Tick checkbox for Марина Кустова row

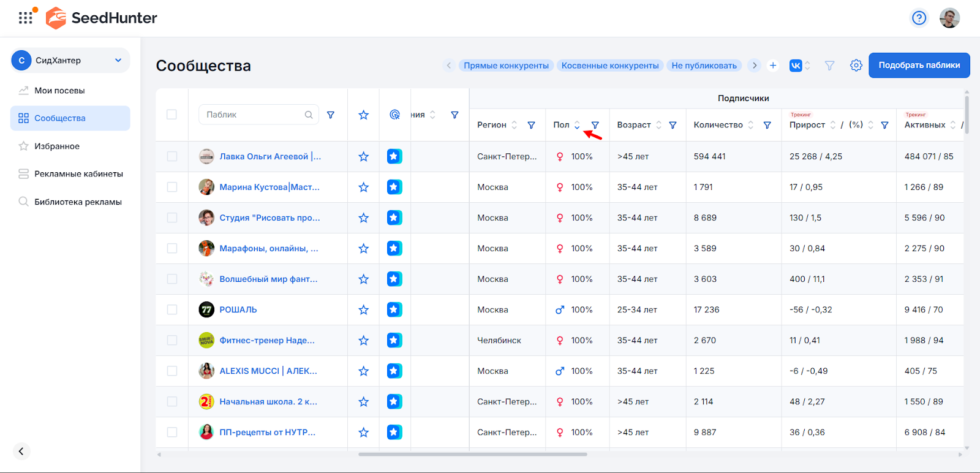point(171,187)
